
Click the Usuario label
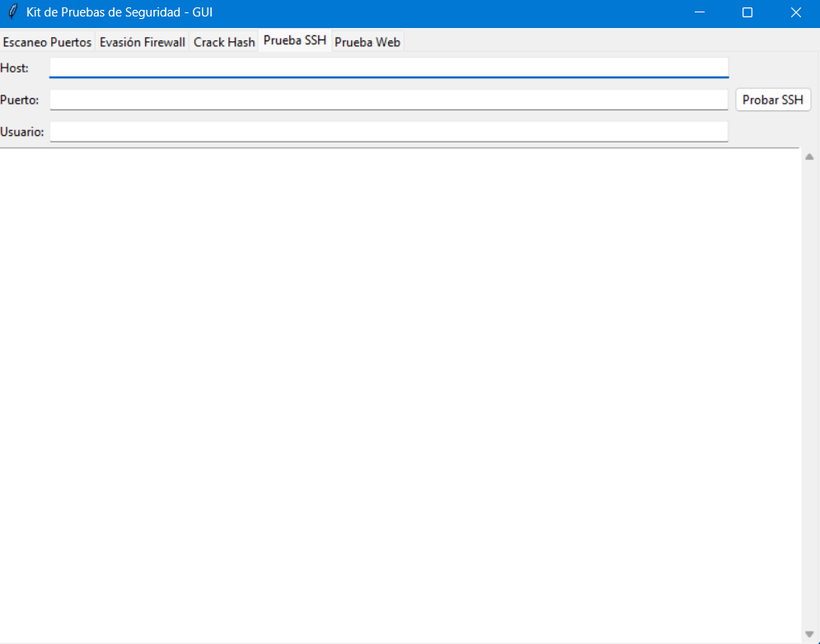tap(23, 131)
